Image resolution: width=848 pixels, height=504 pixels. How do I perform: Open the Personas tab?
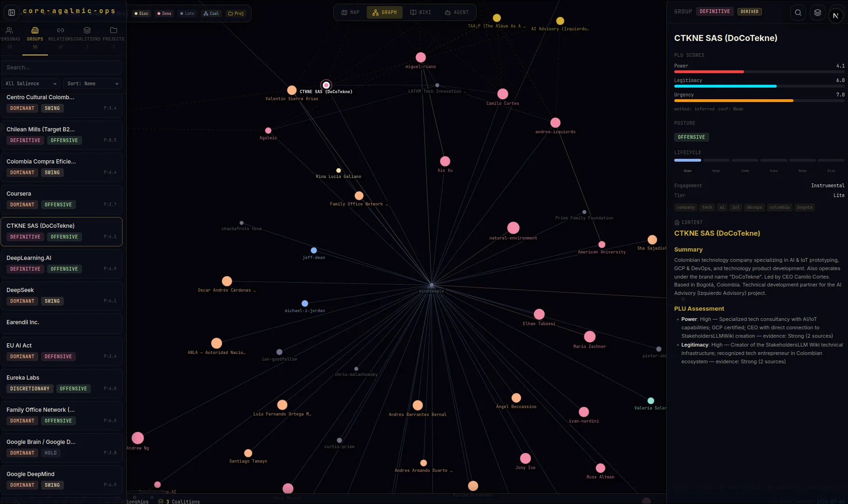point(9,38)
